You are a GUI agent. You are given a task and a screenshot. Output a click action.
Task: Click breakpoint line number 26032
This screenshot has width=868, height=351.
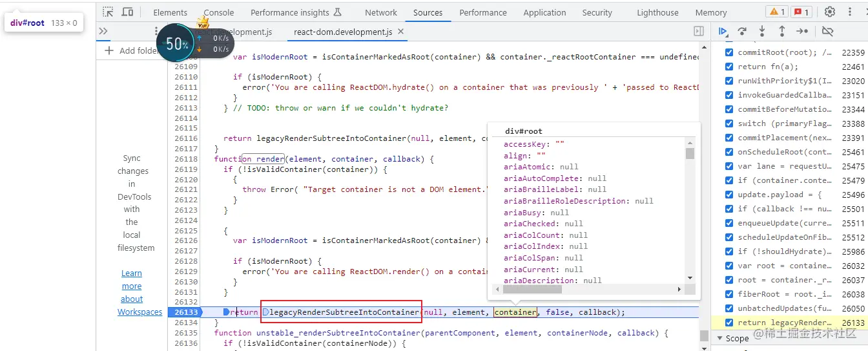click(853, 266)
